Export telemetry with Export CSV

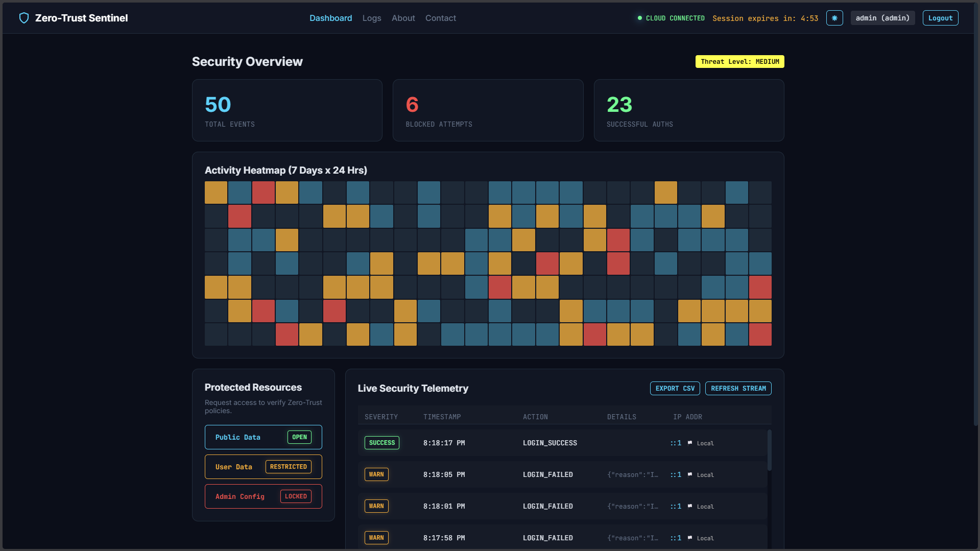coord(675,388)
